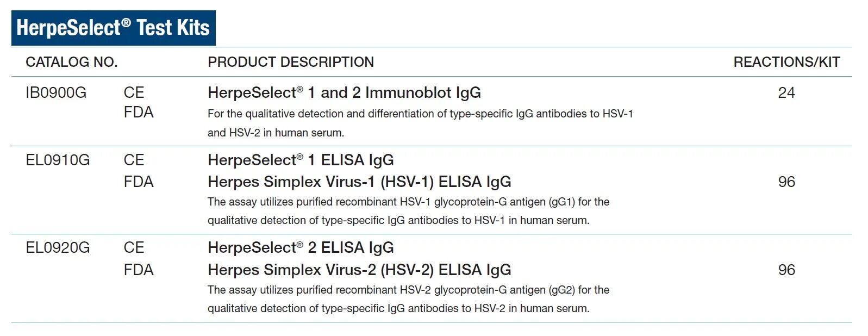Click Herpes Simplex Virus-2 (HSV-2) ELISA IgG subtitle
The height and width of the screenshot is (336, 868).
[359, 270]
